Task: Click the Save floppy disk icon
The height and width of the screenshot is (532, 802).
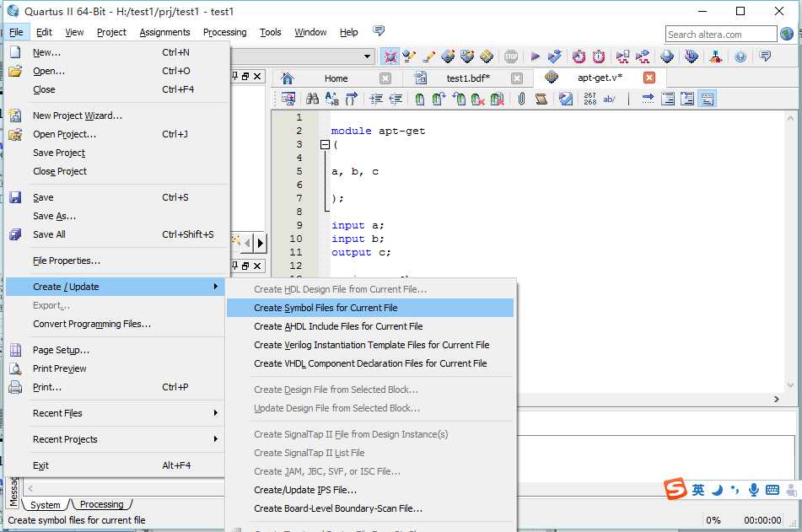Action: (15, 197)
